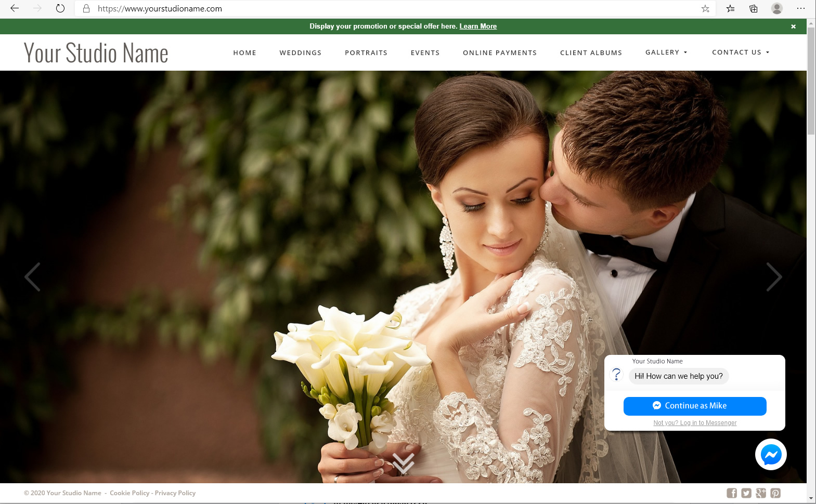The width and height of the screenshot is (816, 504).
Task: Click the browser forward arrow
Action: point(37,8)
